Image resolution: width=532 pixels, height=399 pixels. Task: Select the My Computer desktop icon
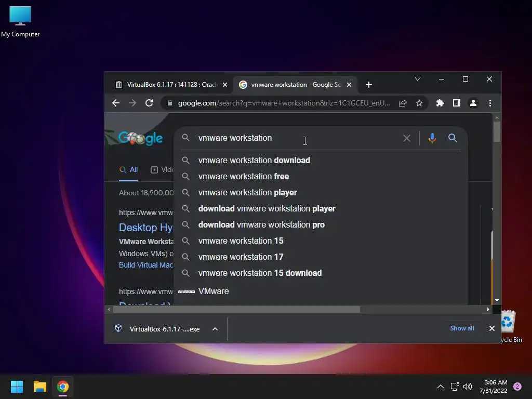20,21
